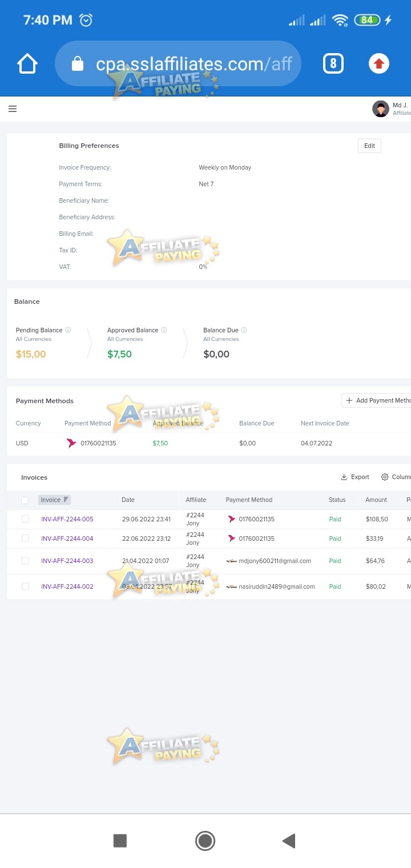Open invoice INV-AFF-2244-004
Viewport: 411px width, 868px height.
(67, 539)
